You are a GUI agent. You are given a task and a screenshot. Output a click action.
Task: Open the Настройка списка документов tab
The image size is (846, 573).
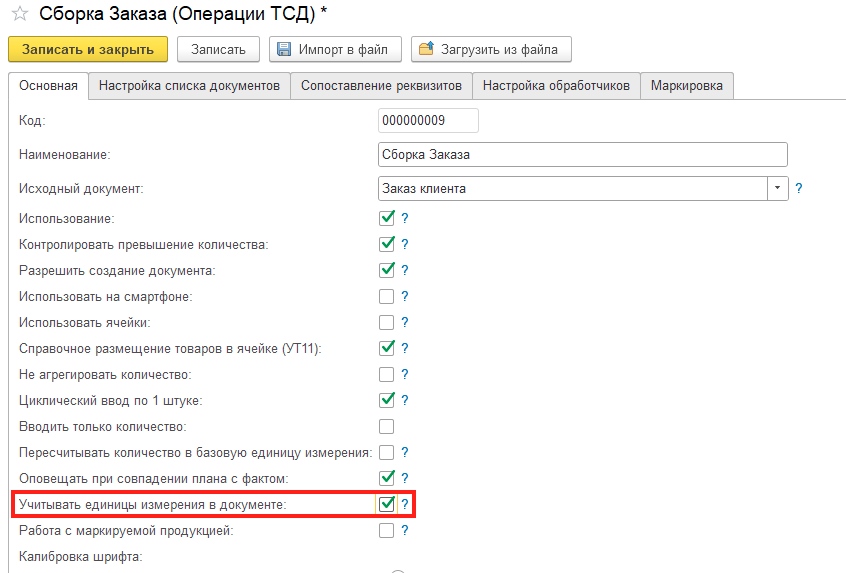189,86
